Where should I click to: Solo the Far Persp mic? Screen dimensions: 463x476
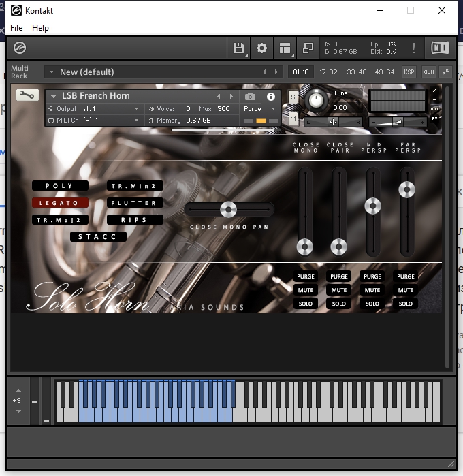tap(406, 304)
